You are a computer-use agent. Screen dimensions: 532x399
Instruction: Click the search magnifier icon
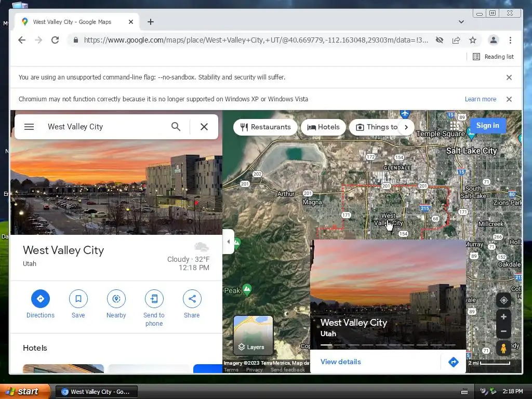[176, 127]
